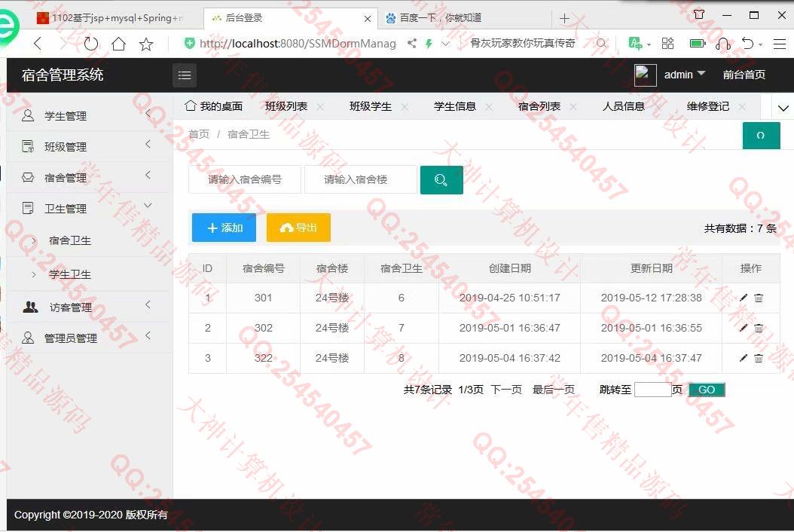The image size is (794, 532).
Task: Focus the page number jump field
Action: pos(652,390)
